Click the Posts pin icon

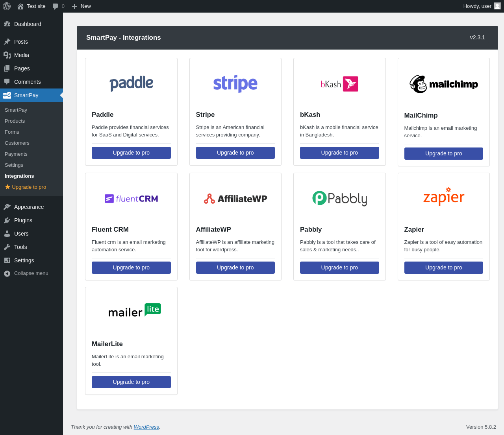[x=7, y=42]
